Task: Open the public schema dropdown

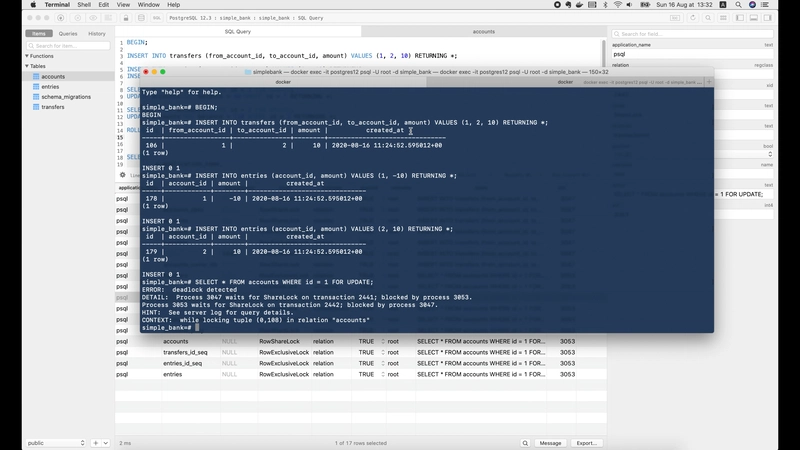Action: point(55,443)
